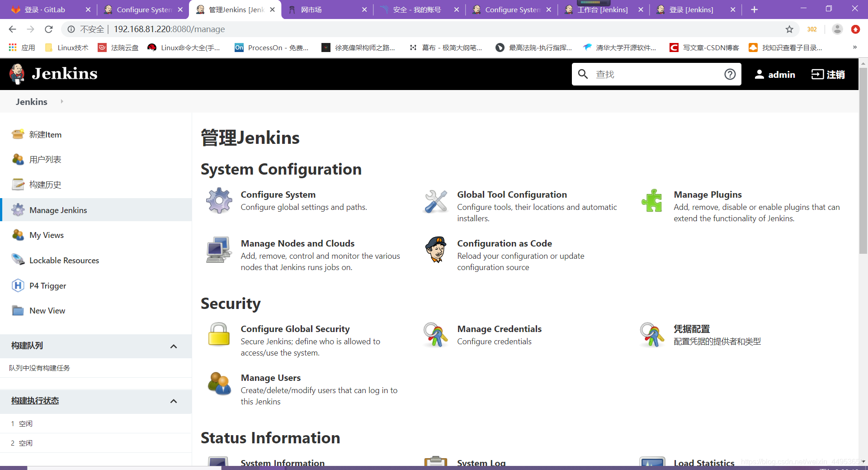Bookmark this page with the star icon
Image resolution: width=868 pixels, height=470 pixels.
pos(789,29)
